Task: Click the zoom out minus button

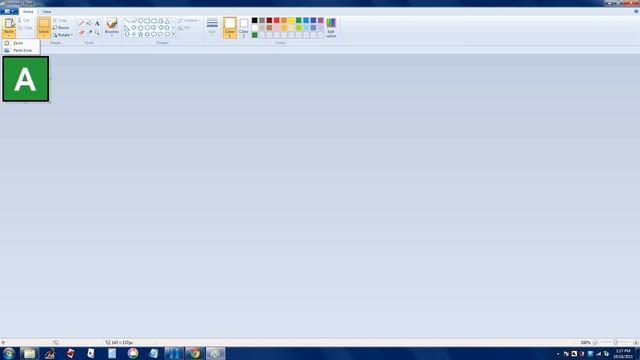Action: pyautogui.click(x=595, y=342)
